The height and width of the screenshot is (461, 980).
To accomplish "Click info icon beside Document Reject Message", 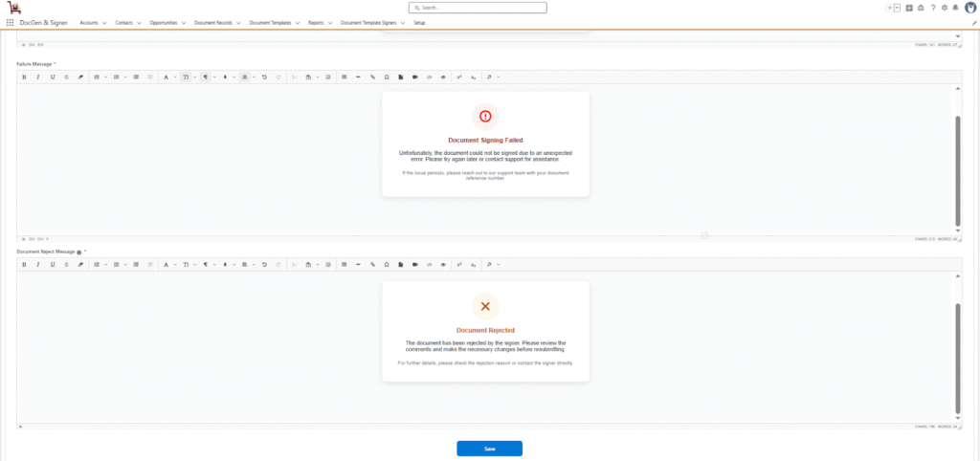I will pyautogui.click(x=78, y=252).
